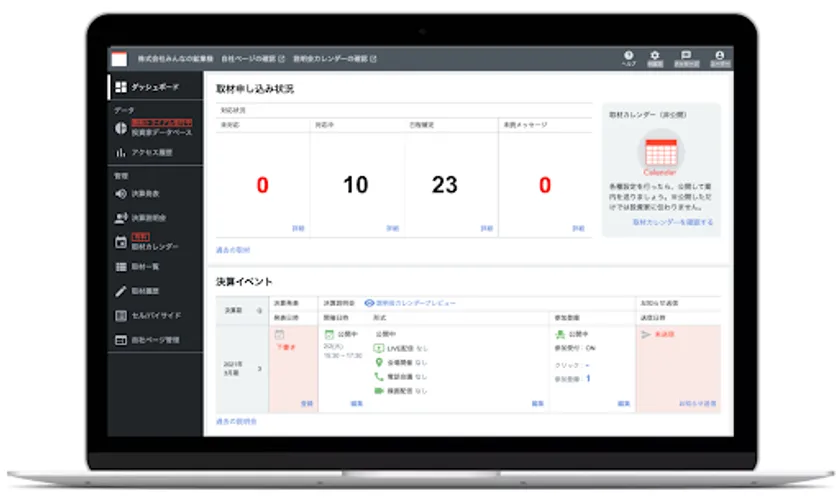Screen dimensions: 840x499
Task: Click the セルバイサイド sidebar icon
Action: point(121,316)
